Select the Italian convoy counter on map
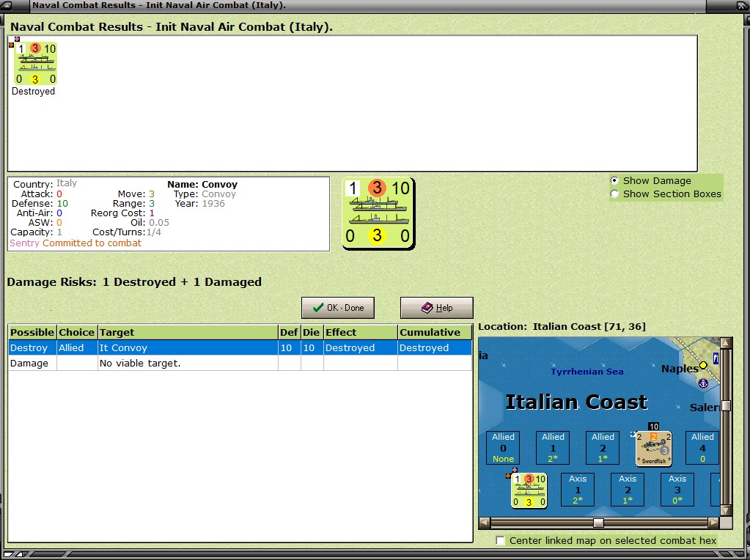This screenshot has height=560, width=750. tap(529, 490)
